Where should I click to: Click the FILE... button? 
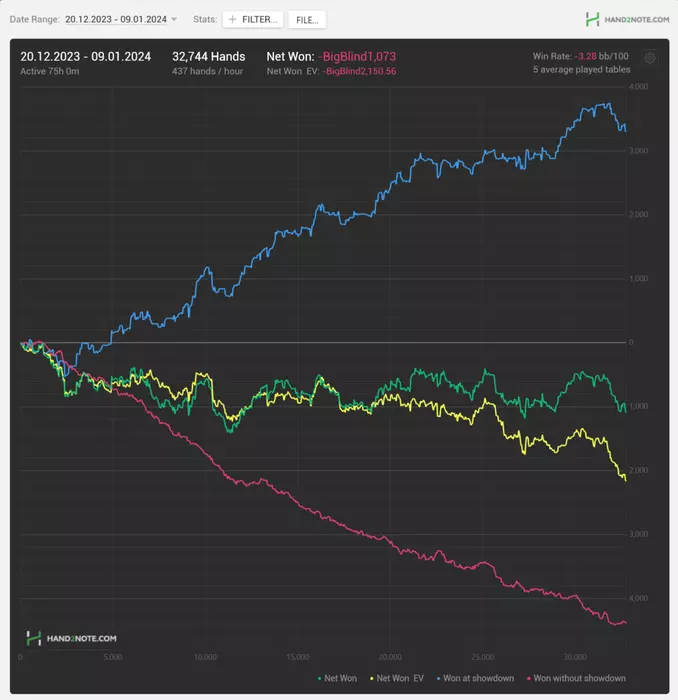pos(307,20)
